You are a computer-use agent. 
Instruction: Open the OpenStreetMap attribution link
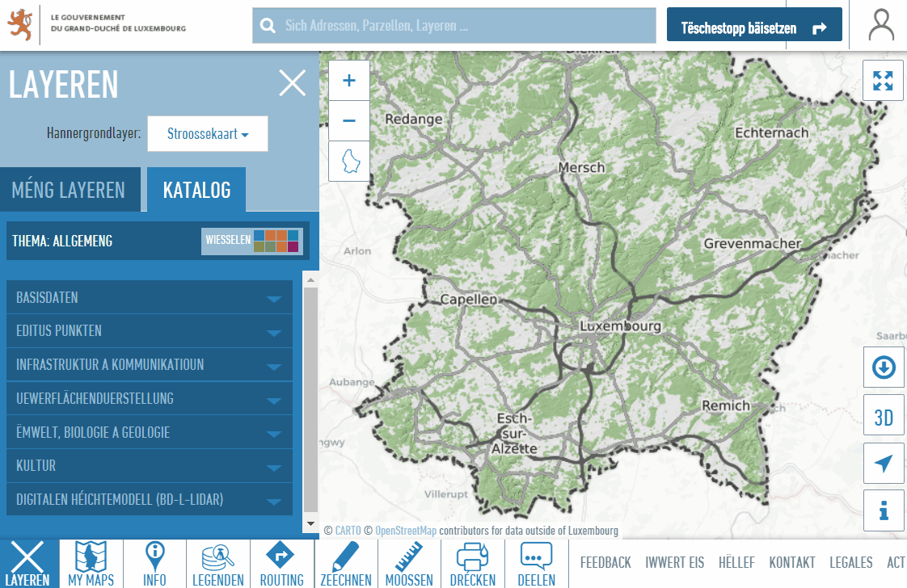coord(405,531)
